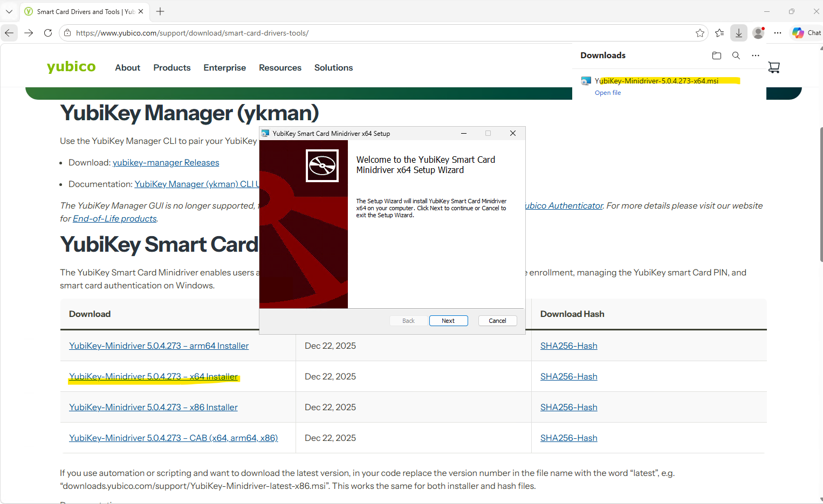Open SHA256-Hash for the CAB package
The width and height of the screenshot is (823, 504).
569,438
